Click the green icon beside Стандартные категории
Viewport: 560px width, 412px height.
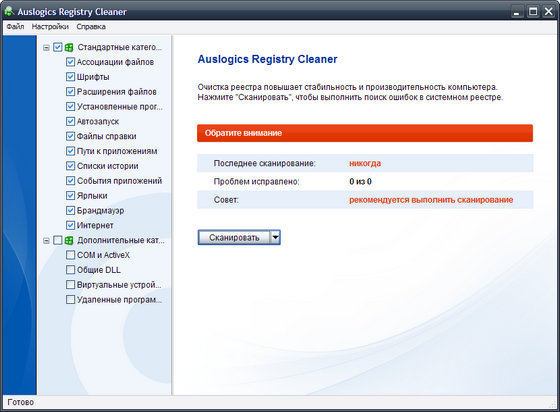point(69,47)
